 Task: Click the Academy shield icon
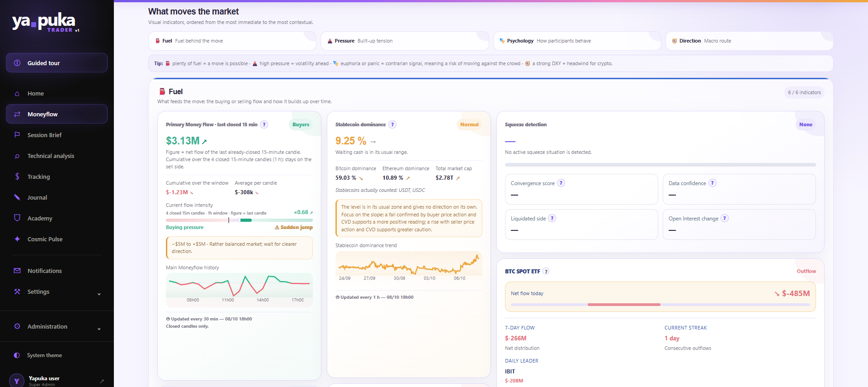pyautogui.click(x=17, y=218)
